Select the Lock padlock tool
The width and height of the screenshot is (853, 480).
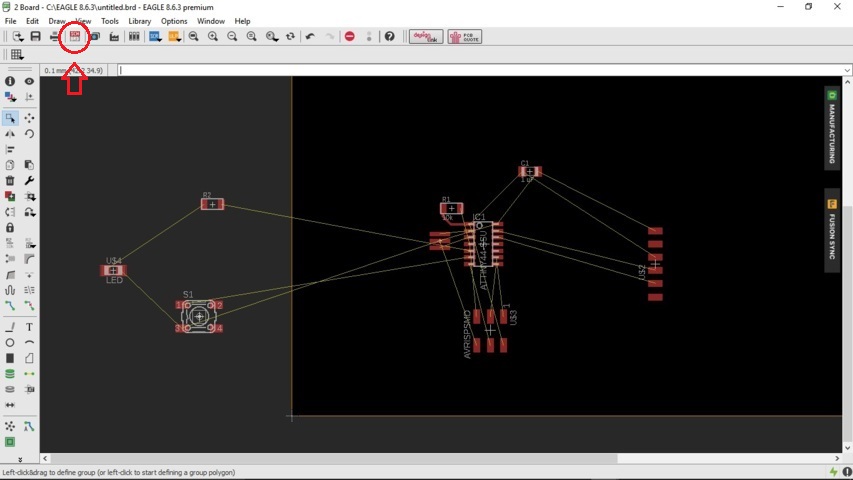pyautogui.click(x=10, y=227)
